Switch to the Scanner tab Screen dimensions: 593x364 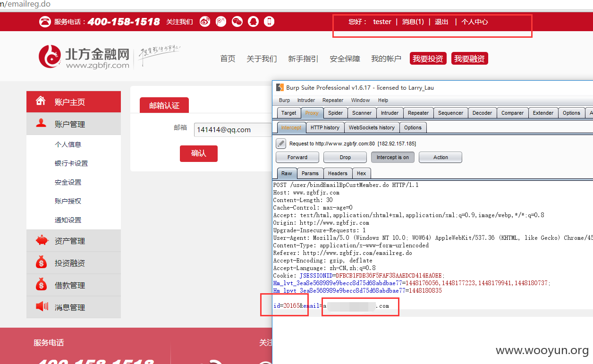(x=362, y=113)
